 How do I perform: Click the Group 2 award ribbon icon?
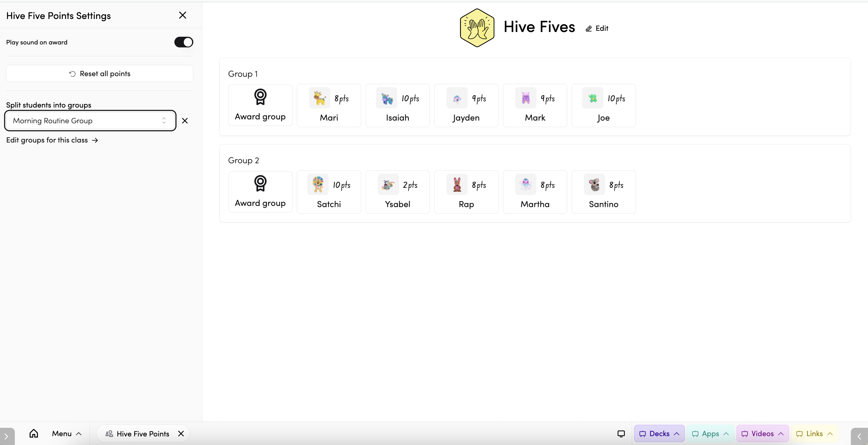[260, 183]
